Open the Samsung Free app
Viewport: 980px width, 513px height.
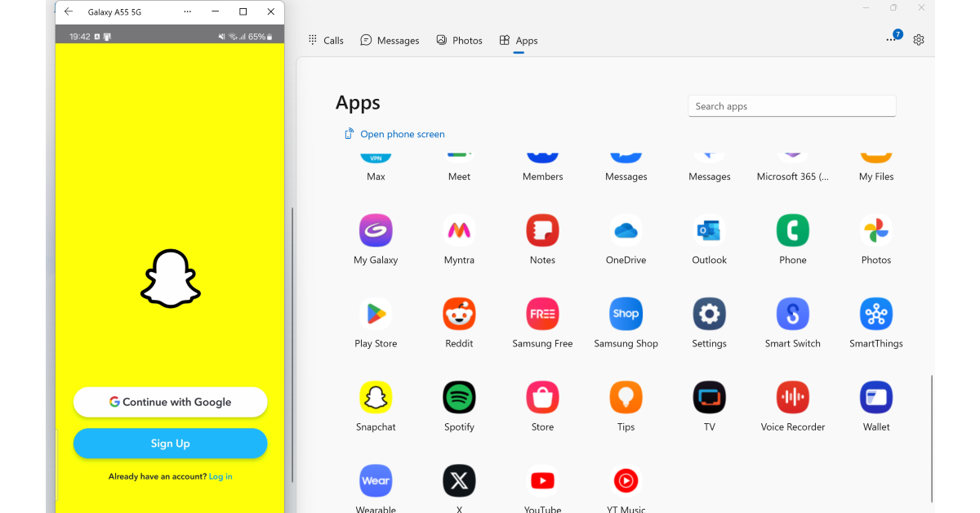pos(542,314)
